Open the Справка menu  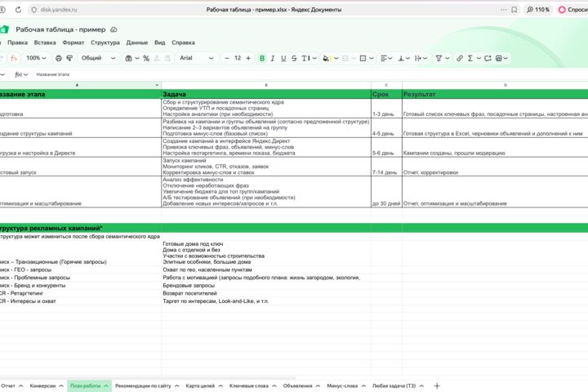click(183, 42)
